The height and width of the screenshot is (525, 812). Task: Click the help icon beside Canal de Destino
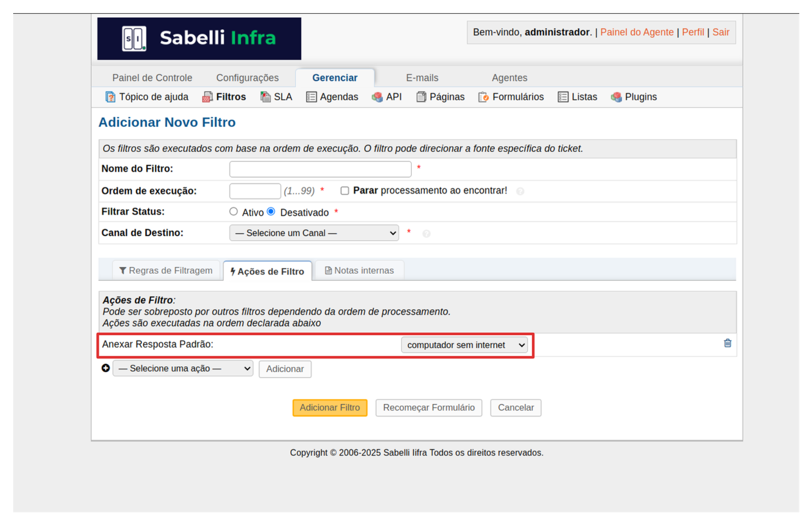[x=426, y=234]
